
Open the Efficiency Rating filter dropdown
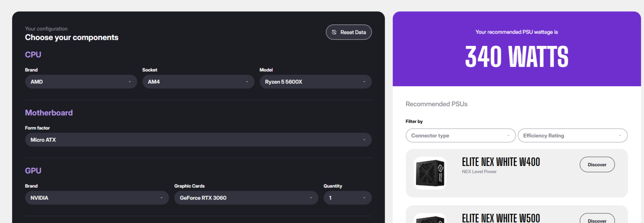[x=572, y=136]
